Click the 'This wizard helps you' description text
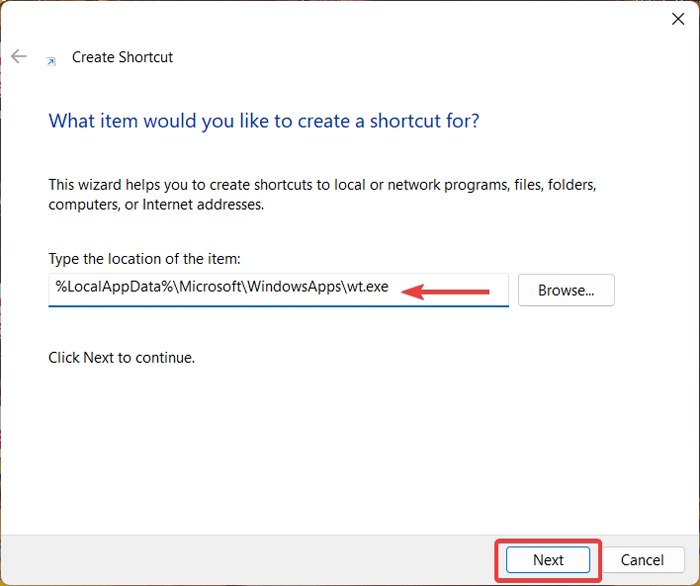Viewport: 700px width, 586px height. 322,195
